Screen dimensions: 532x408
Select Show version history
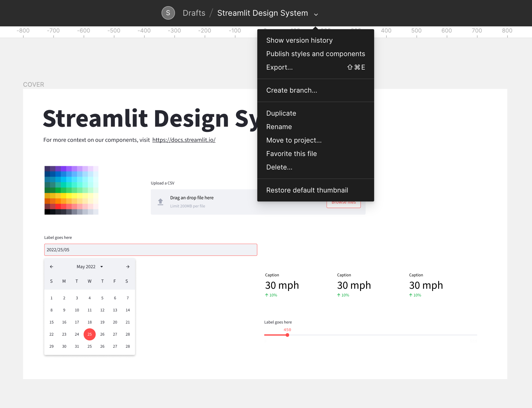point(299,40)
